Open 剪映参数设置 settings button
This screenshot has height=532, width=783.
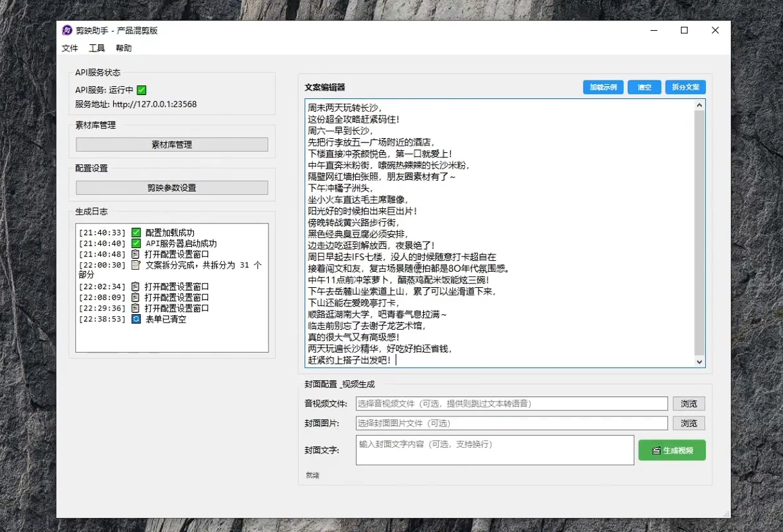coord(172,188)
